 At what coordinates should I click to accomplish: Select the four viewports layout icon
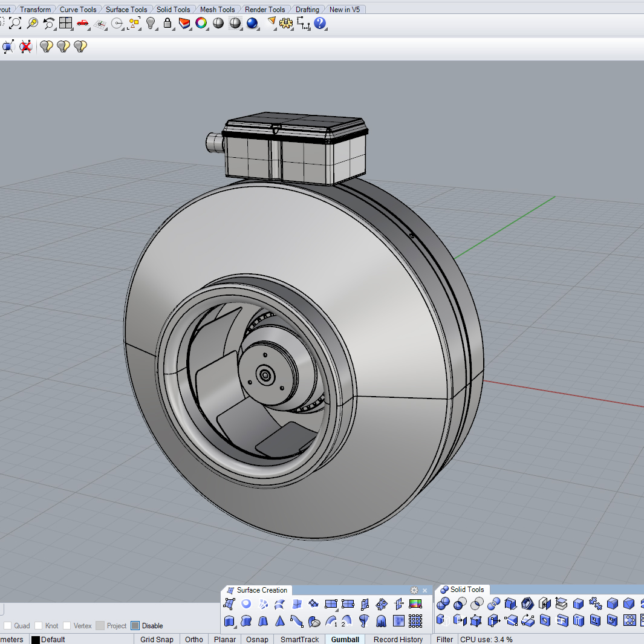[65, 24]
